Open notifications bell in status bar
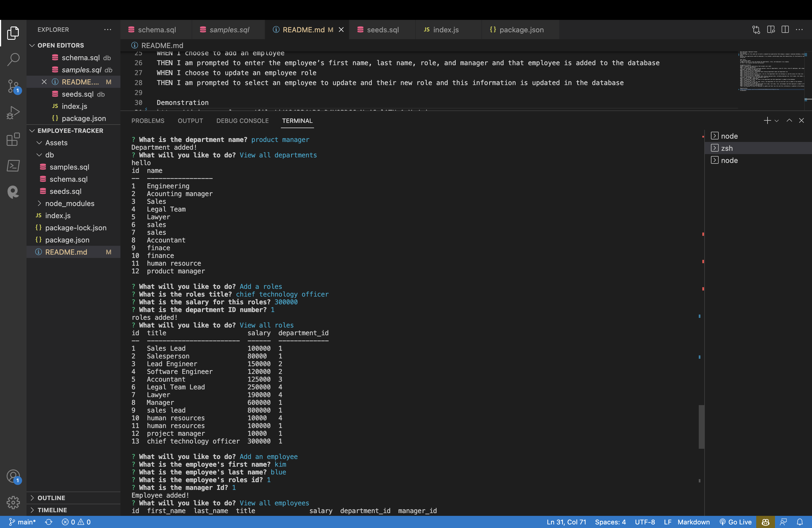The height and width of the screenshot is (528, 812). click(x=800, y=522)
